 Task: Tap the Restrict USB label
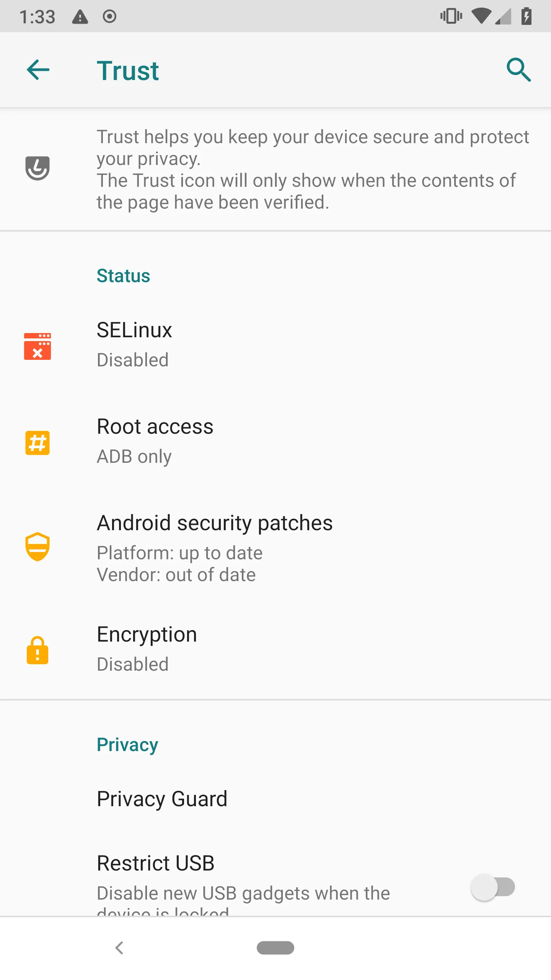coord(156,863)
